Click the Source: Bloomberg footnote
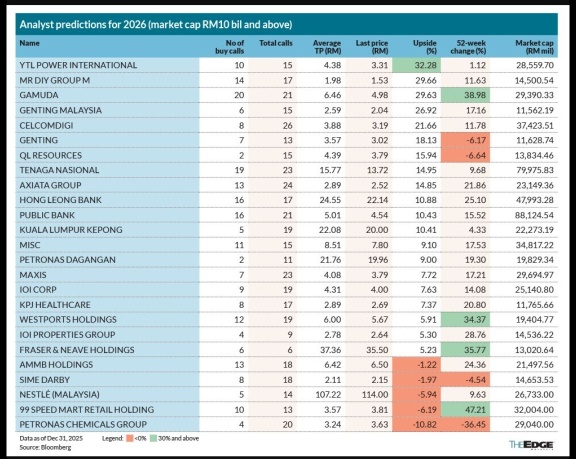The image size is (576, 459). pos(45,447)
